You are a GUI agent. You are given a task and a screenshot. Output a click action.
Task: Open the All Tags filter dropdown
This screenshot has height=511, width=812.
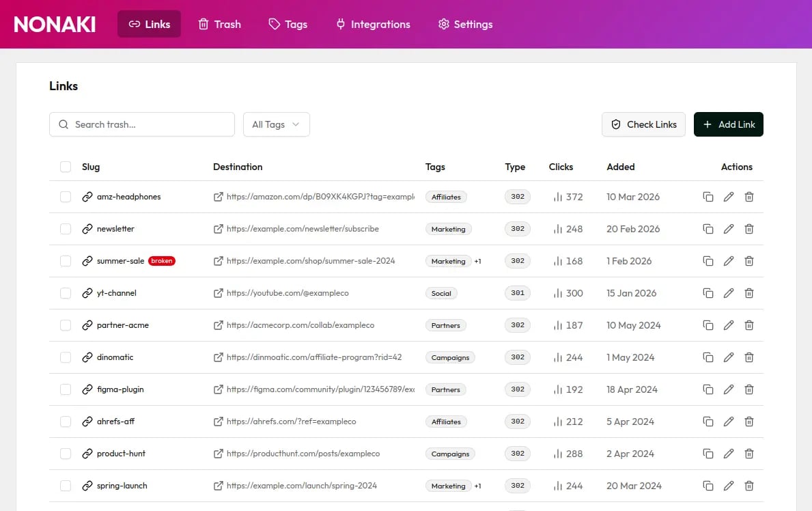coord(277,124)
